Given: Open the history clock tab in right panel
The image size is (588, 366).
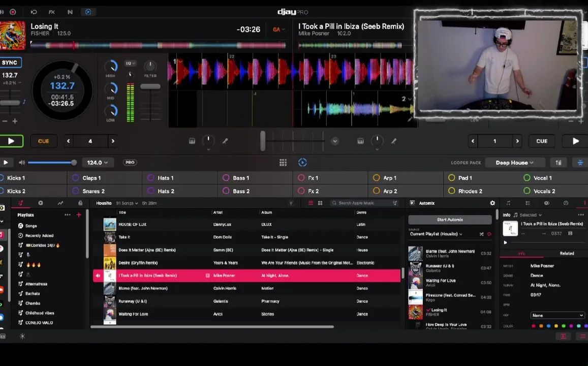Looking at the screenshot, I should point(566,203).
